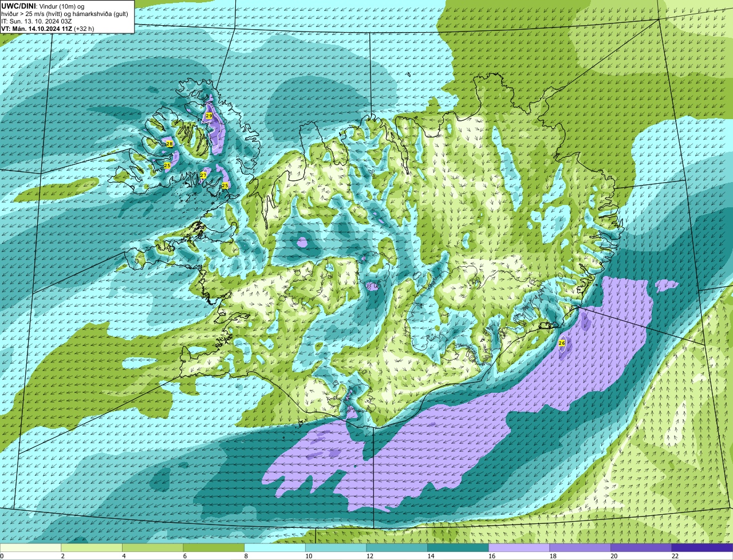
Task: Select the 4–6 m/s green legend swatch
Action: (x=153, y=547)
